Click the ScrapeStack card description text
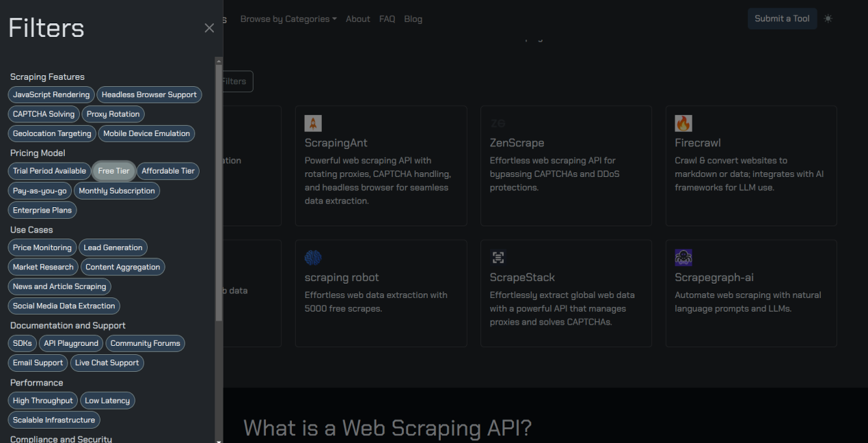Viewport: 868px width, 443px height. tap(562, 308)
